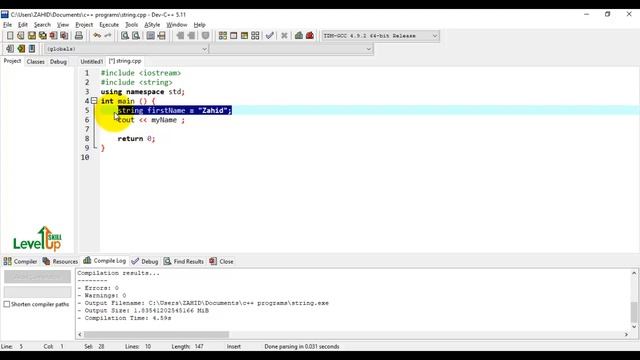The width and height of the screenshot is (640, 360).
Task: Click the Save file toolbar icon
Action: 31,36
